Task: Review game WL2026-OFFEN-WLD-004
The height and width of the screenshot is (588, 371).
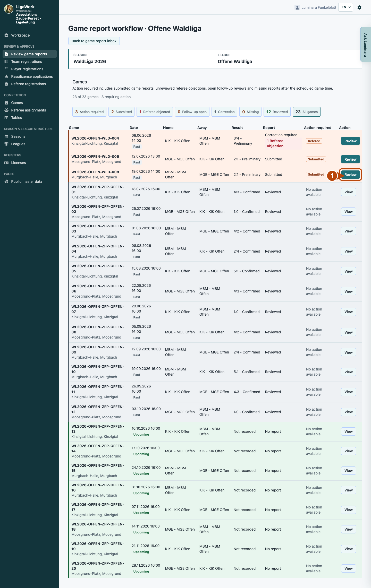Action: click(x=350, y=141)
